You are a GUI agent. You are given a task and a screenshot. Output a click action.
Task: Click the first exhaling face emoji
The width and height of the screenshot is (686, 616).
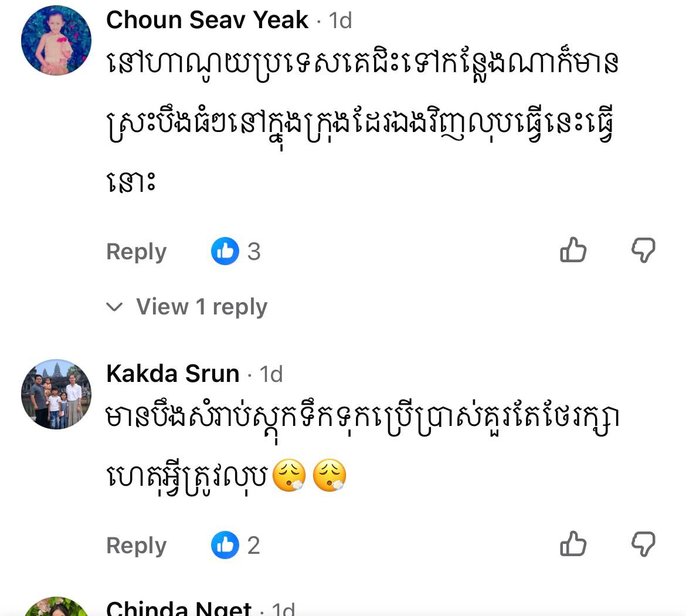[289, 475]
